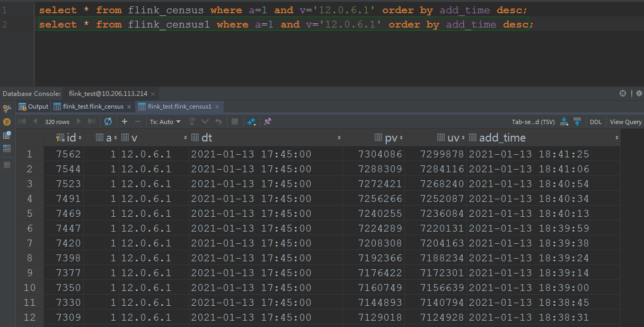The width and height of the screenshot is (644, 327).
Task: Click the Import Data upload icon
Action: point(577,122)
